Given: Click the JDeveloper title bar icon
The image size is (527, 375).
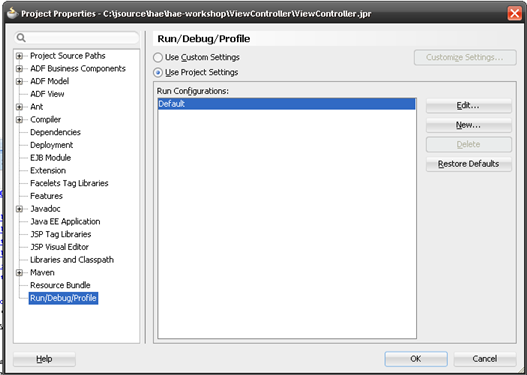Looking at the screenshot, I should [12, 13].
